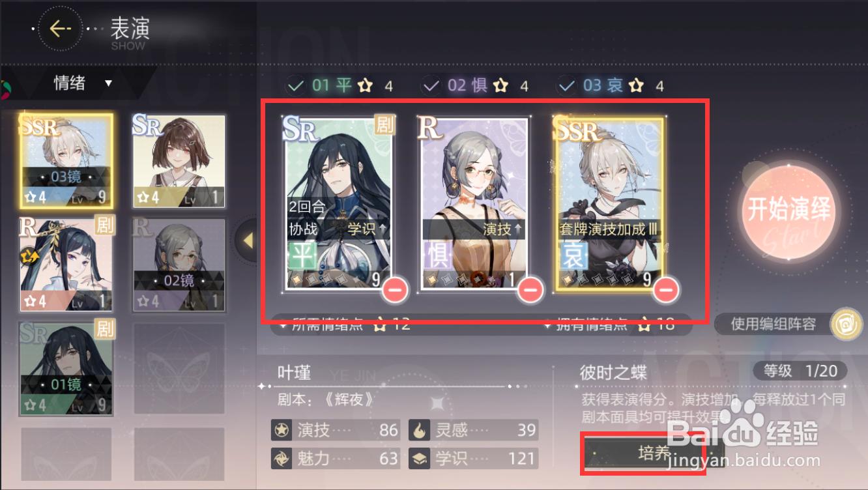Click the 培养 button

click(654, 453)
